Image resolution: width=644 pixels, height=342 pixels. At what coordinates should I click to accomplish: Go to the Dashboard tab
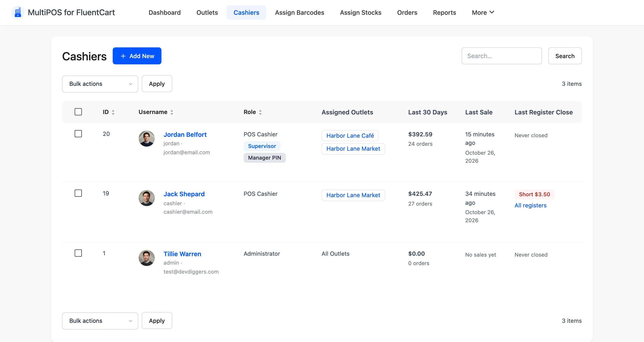(165, 13)
